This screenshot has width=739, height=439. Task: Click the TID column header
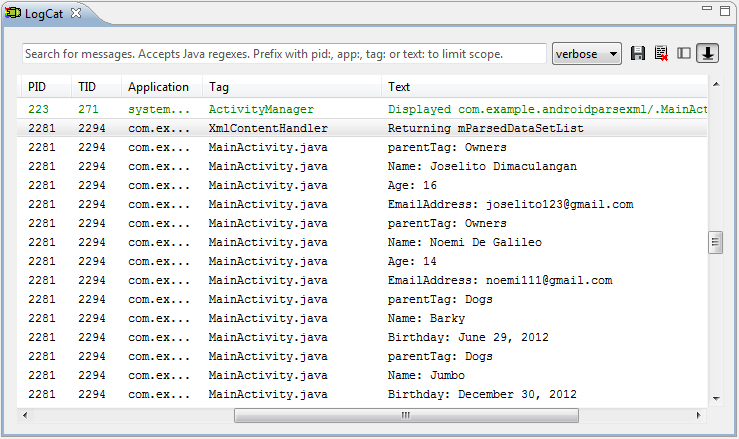coord(96,87)
